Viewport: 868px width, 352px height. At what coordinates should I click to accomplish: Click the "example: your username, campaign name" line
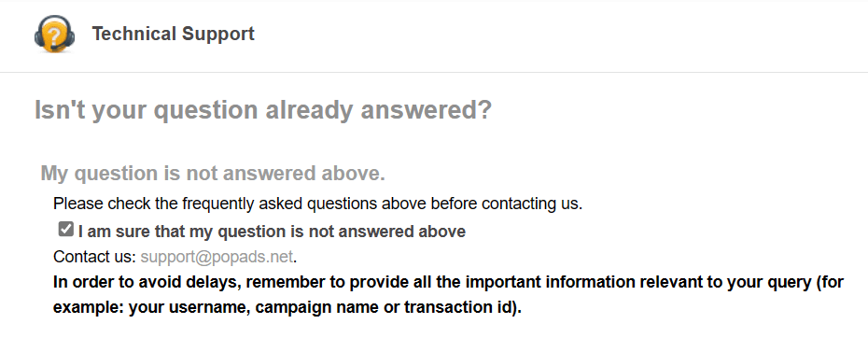[x=287, y=308]
